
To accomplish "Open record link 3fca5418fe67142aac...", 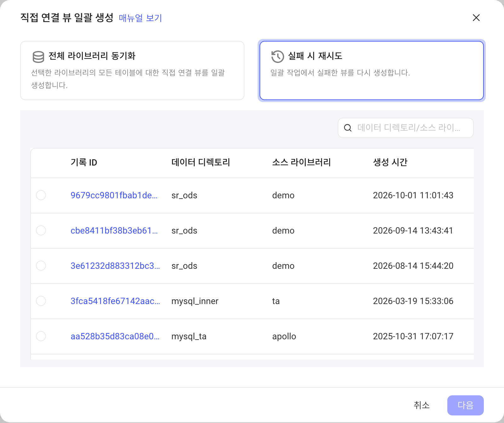I will point(115,301).
